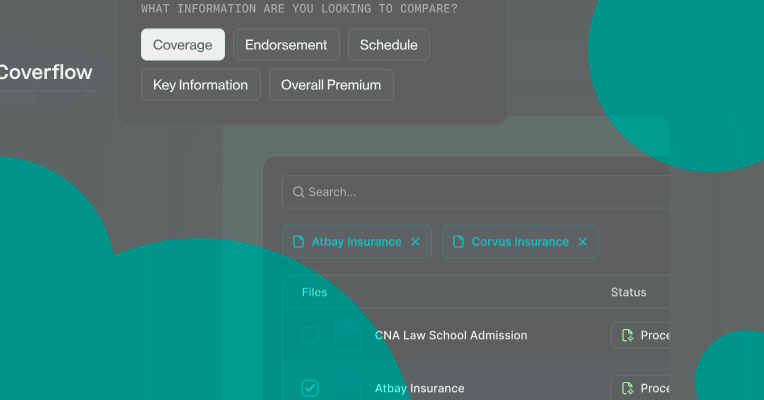Click the Atbay Insurance chip label
Viewport: 764px width, 400px height.
tap(357, 242)
